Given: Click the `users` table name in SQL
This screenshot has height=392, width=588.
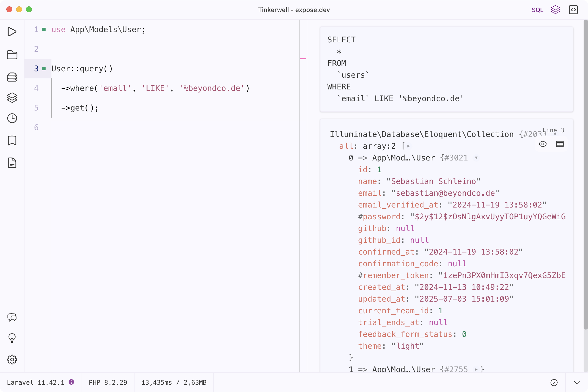Looking at the screenshot, I should pos(353,75).
